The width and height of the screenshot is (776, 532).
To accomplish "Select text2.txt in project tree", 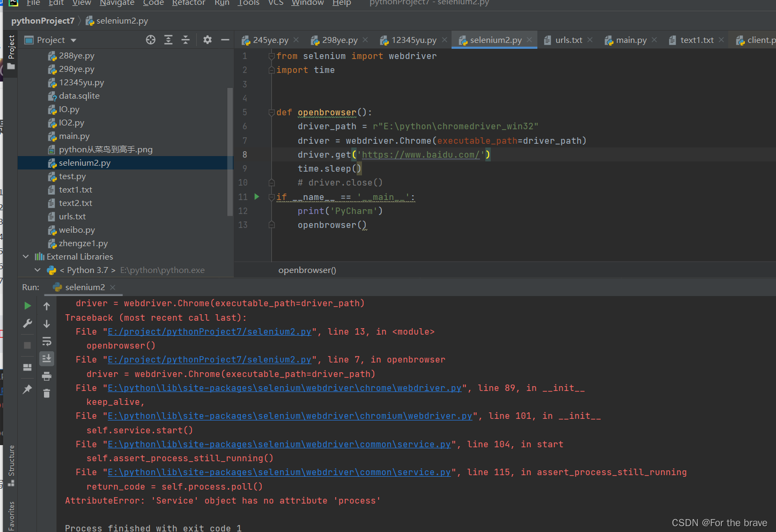I will pos(76,203).
